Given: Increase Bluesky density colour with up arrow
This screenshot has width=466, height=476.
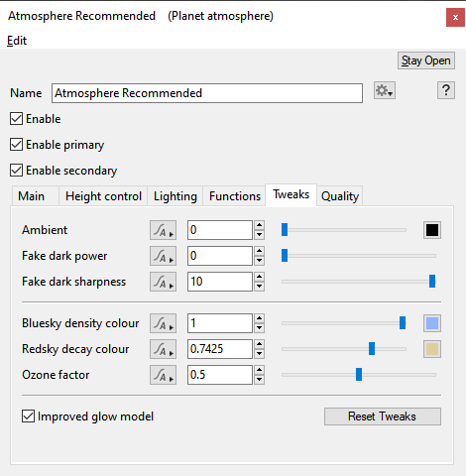Looking at the screenshot, I should (260, 318).
